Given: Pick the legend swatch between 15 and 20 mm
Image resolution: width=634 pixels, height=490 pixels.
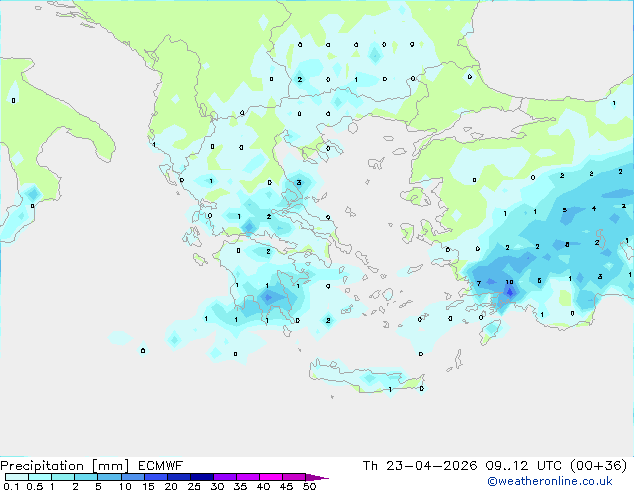Looking at the screenshot, I should [156, 477].
